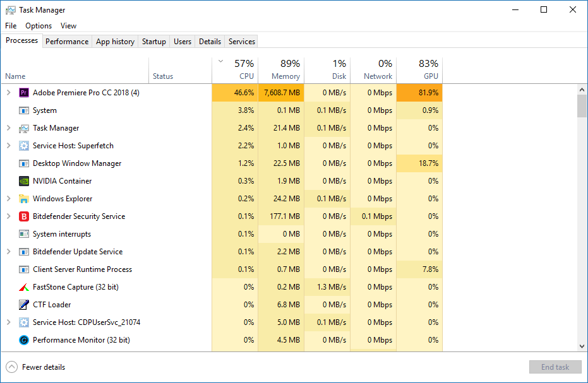Click the Bitdefender Security Service icon
This screenshot has height=383, width=588.
click(x=23, y=216)
